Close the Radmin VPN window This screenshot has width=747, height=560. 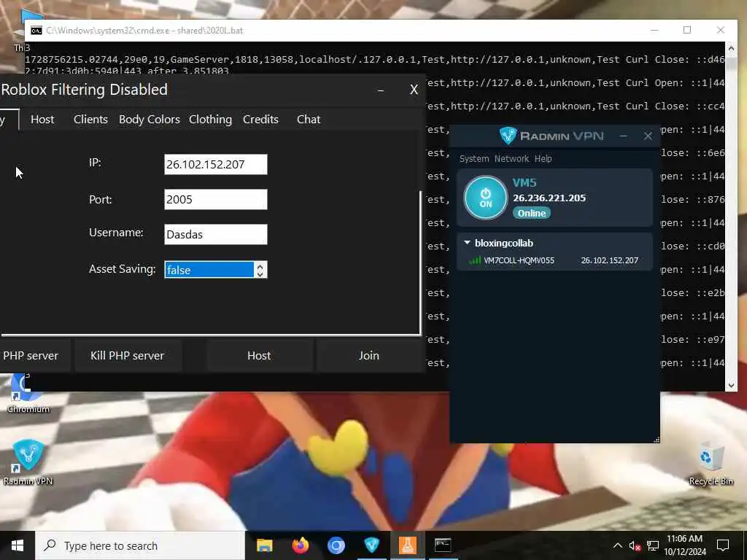click(648, 136)
